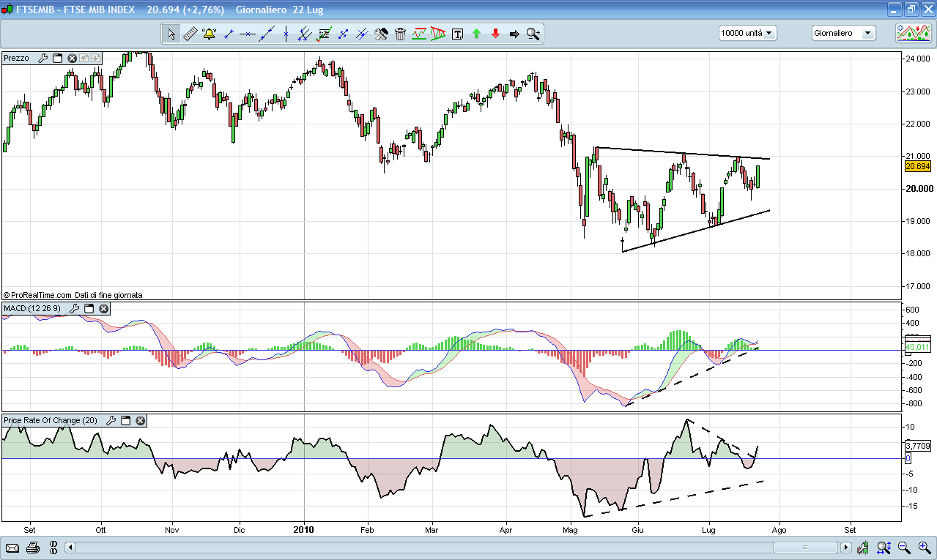Screen dimensions: 937x560
Task: Click the envelope email icon
Action: pyautogui.click(x=12, y=547)
